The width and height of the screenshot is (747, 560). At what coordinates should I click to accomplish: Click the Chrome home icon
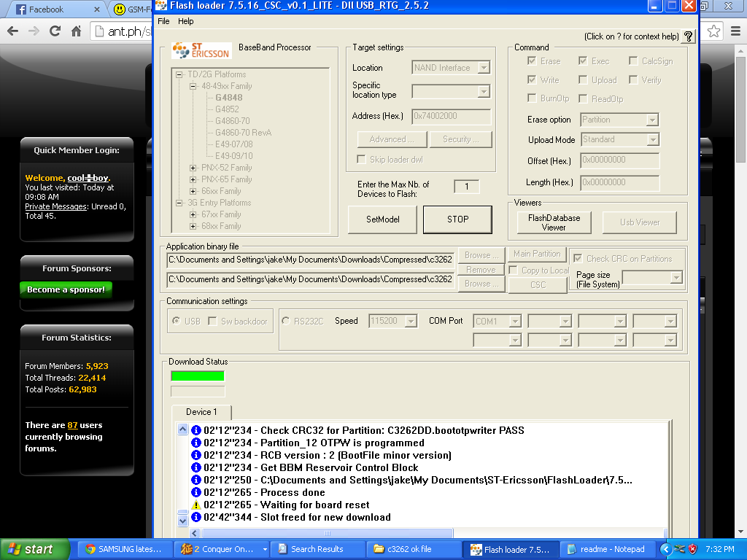(x=76, y=31)
